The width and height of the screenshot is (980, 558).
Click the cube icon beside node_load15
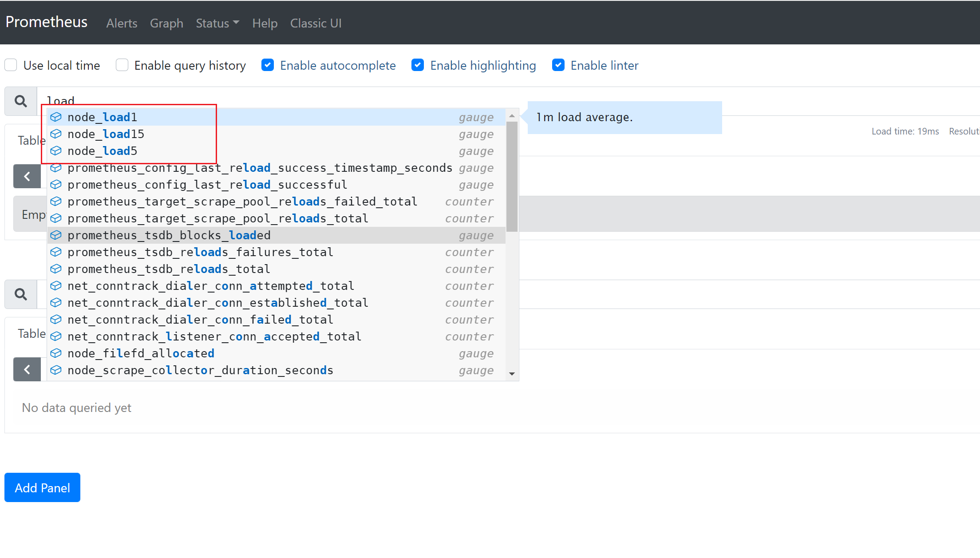56,134
